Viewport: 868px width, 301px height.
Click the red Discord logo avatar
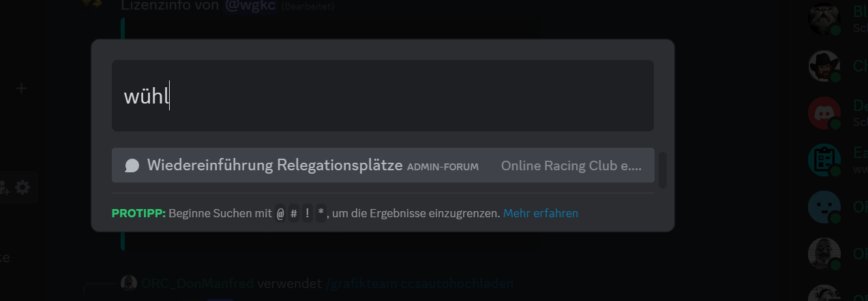[824, 113]
